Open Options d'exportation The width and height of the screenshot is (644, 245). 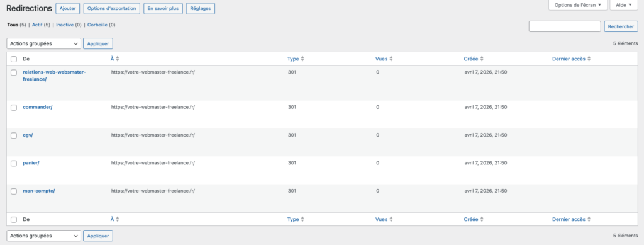coord(112,8)
